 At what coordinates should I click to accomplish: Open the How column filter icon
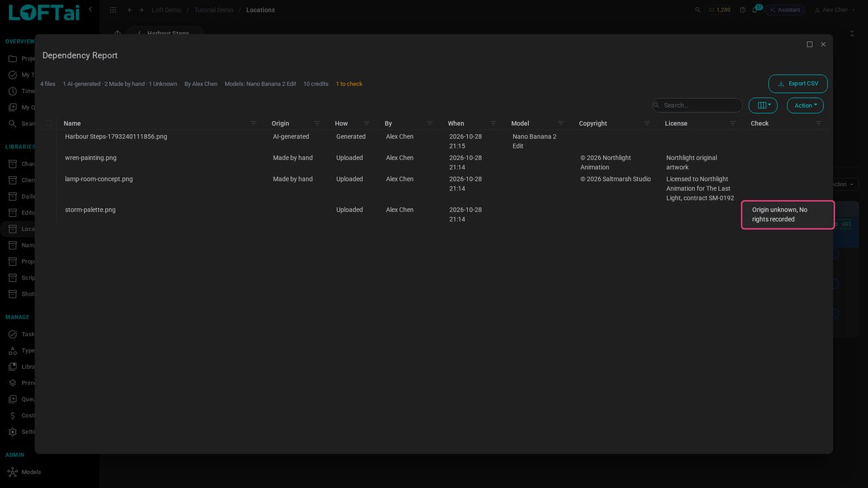pos(367,123)
